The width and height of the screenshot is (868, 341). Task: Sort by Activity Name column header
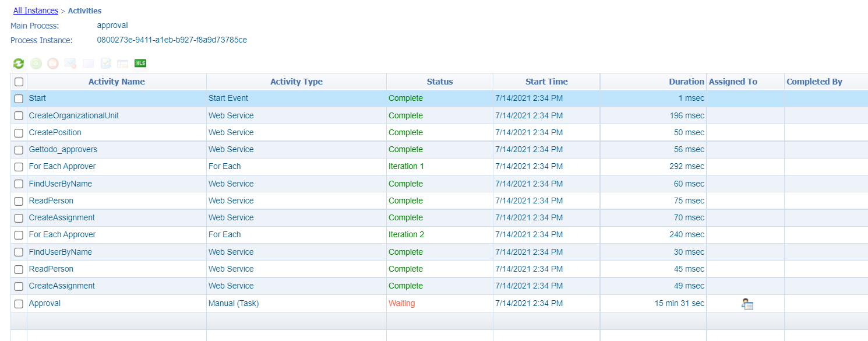pos(117,82)
